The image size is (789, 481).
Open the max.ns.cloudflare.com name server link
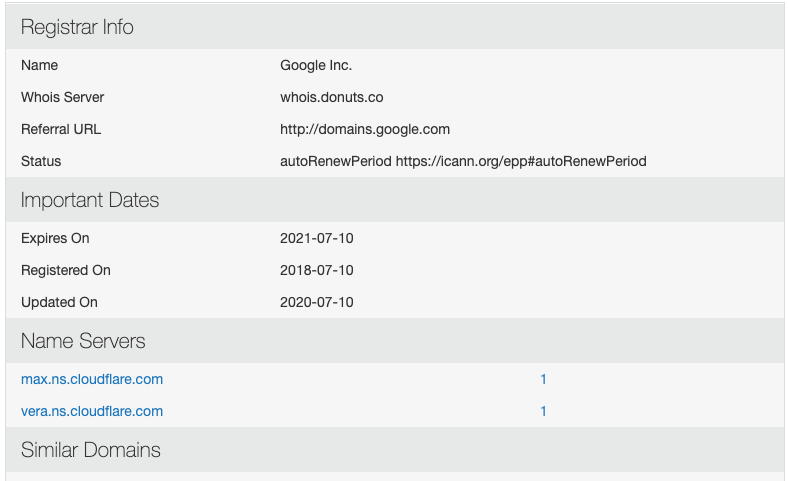click(x=92, y=379)
